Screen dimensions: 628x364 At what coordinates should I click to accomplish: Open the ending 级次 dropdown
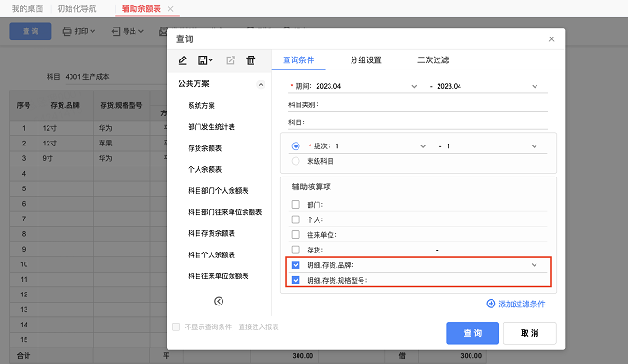pyautogui.click(x=535, y=146)
